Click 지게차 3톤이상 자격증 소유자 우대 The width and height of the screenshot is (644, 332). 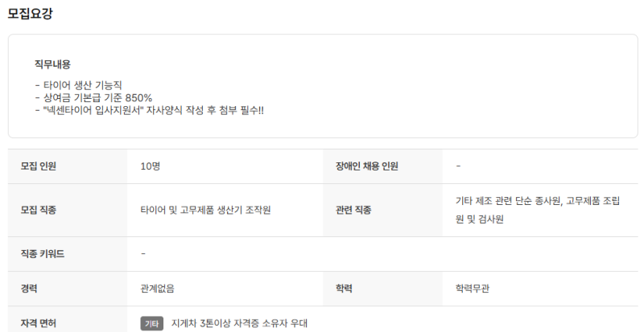pyautogui.click(x=239, y=323)
